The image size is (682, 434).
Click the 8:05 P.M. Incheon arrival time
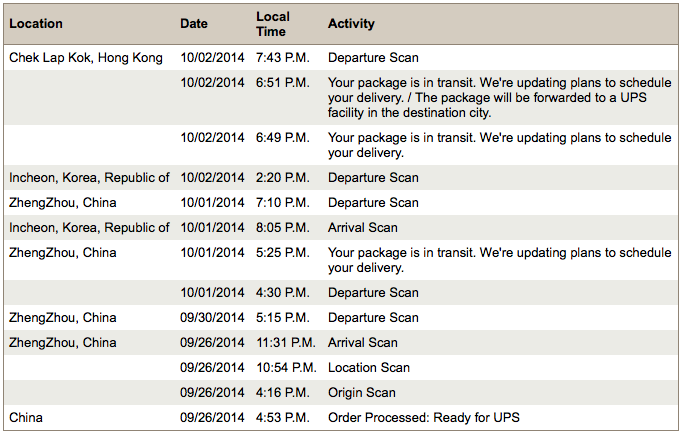click(x=282, y=228)
